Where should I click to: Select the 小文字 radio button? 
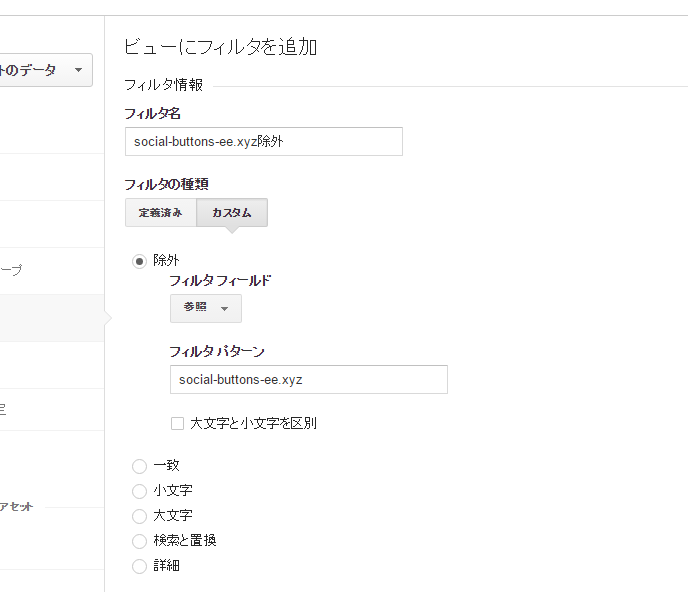(x=139, y=491)
